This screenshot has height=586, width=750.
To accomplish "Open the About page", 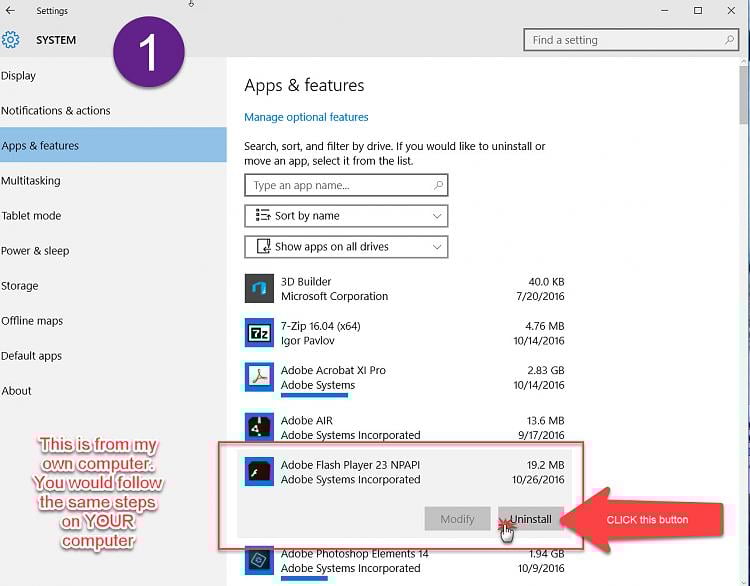I will tap(113, 391).
